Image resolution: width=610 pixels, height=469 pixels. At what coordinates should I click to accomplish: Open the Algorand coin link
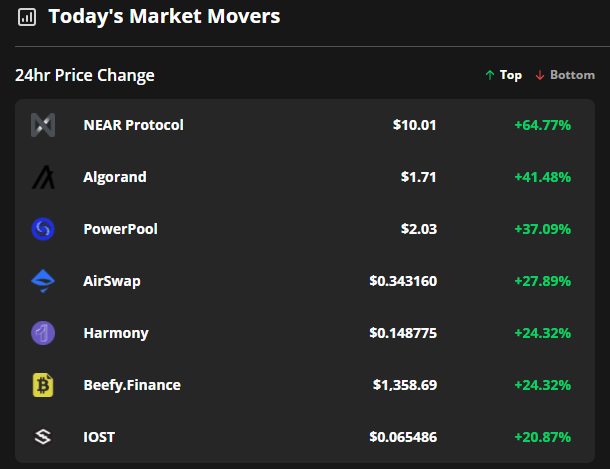click(115, 177)
